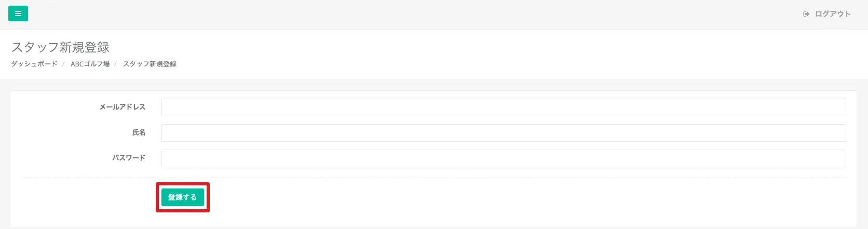This screenshot has width=868, height=229.
Task: Click the dashed divider above 登録する
Action: pos(433,178)
